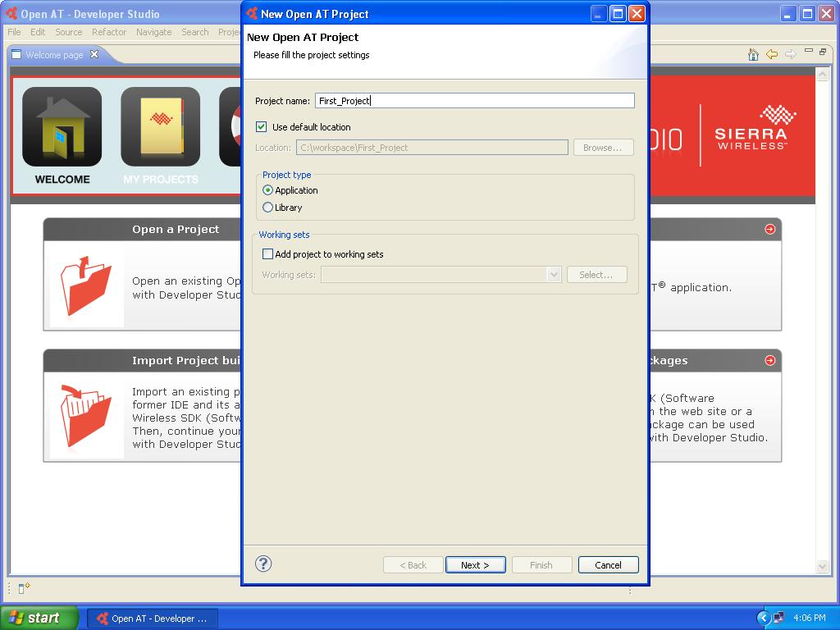
Task: Switch to the Welcome page tab
Action: click(x=54, y=55)
